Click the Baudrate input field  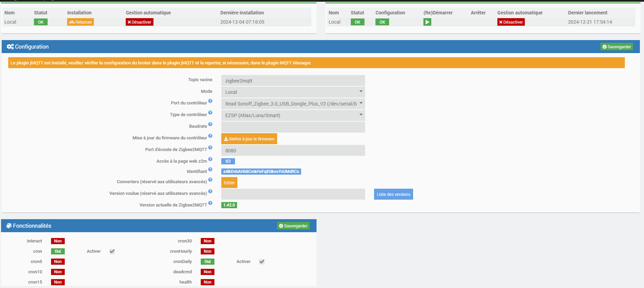(x=293, y=127)
